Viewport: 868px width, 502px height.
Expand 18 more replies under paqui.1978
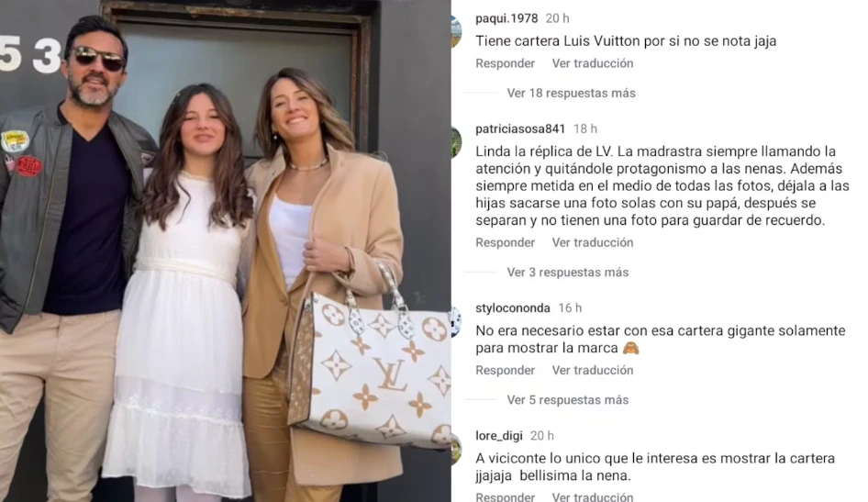tap(571, 93)
